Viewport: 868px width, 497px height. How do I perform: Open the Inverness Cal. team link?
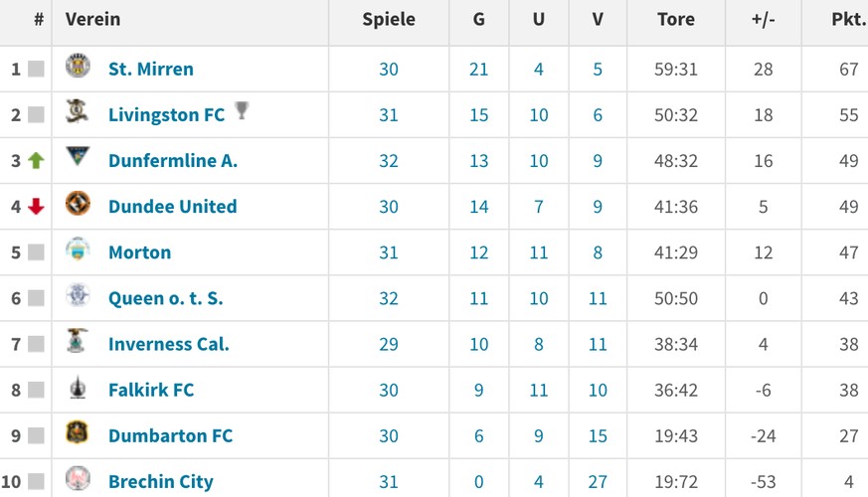coord(169,344)
